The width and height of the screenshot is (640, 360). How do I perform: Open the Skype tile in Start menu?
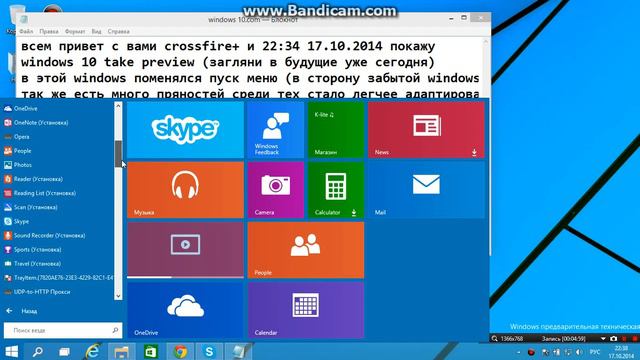185,129
